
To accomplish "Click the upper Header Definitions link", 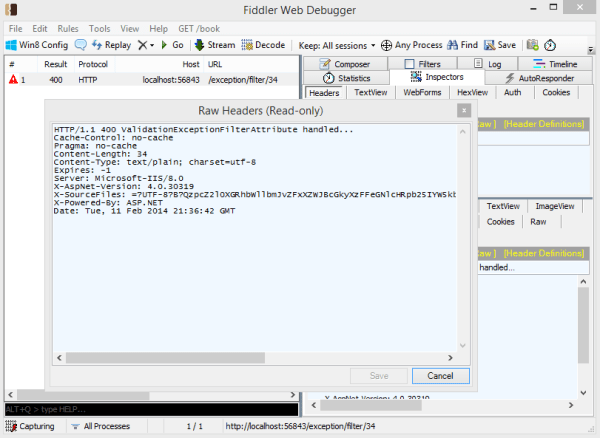I will pyautogui.click(x=544, y=124).
